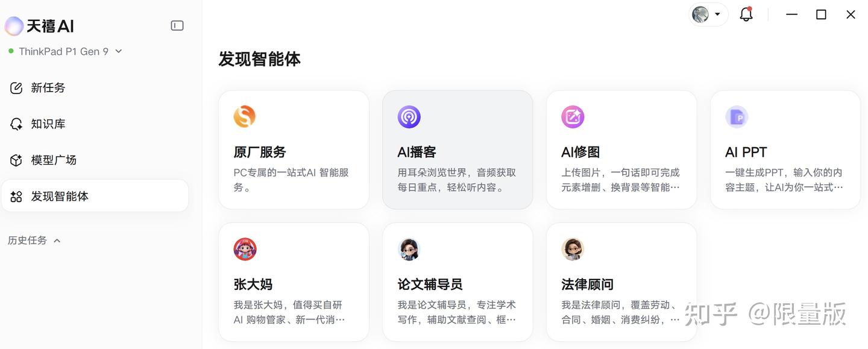Click the AI PPT document icon
Image resolution: width=868 pixels, height=349 pixels.
(x=737, y=116)
